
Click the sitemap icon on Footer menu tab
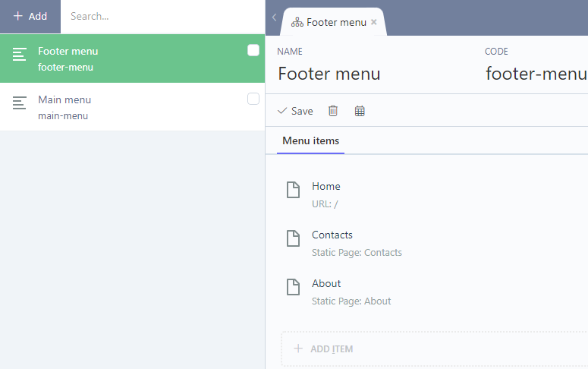(297, 23)
